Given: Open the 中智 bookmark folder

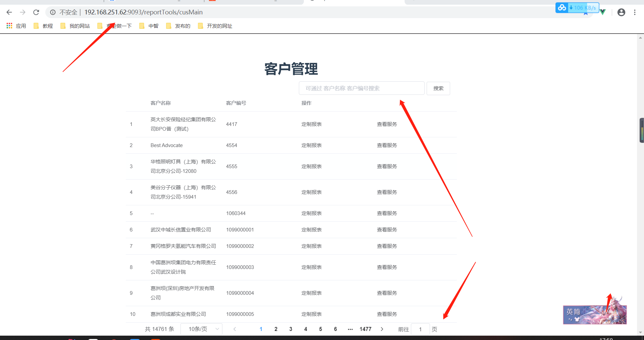Looking at the screenshot, I should tap(149, 26).
